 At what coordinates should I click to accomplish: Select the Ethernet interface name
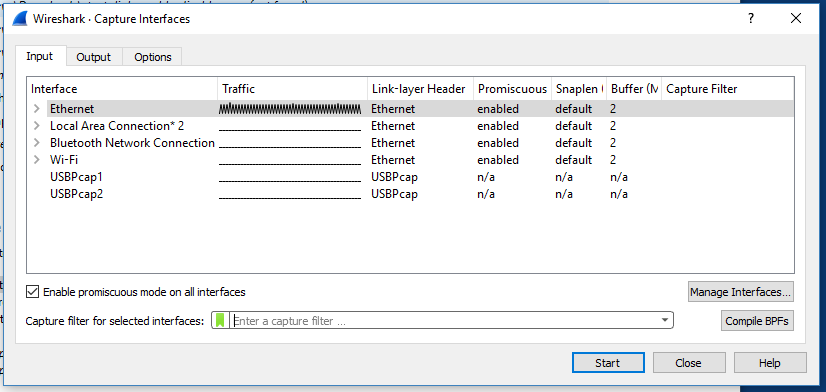(x=72, y=109)
